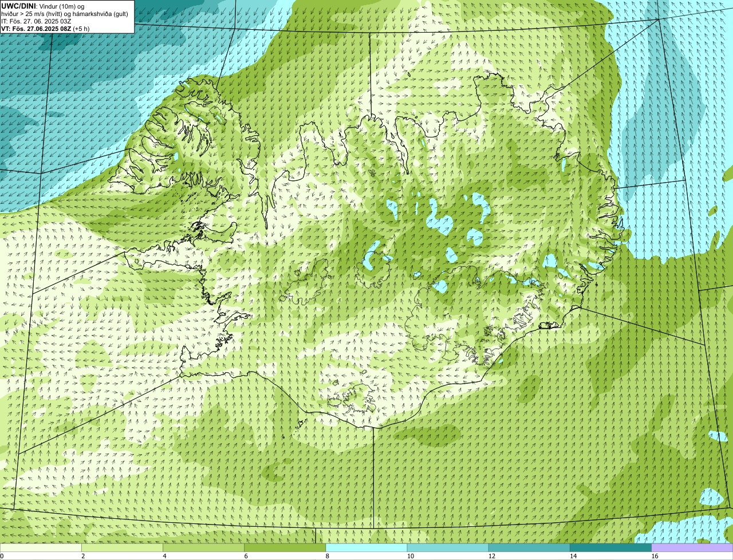Click the legend scale label "10"
The image size is (733, 560).
pos(410,556)
